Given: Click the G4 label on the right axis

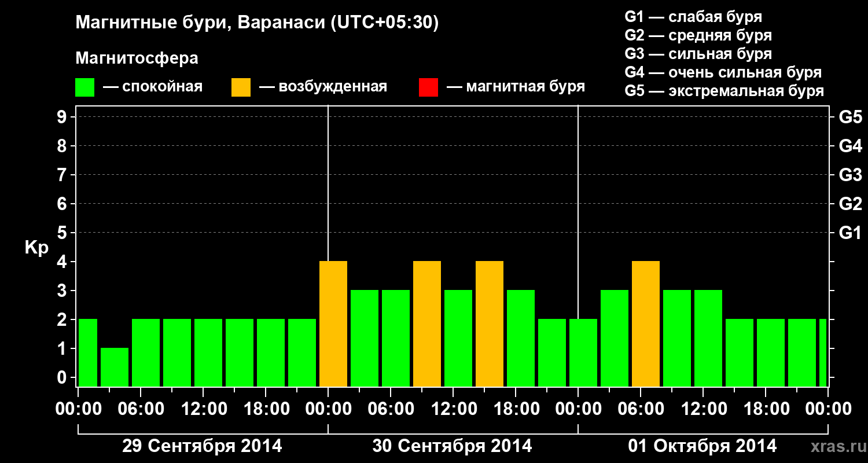Looking at the screenshot, I should point(850,146).
